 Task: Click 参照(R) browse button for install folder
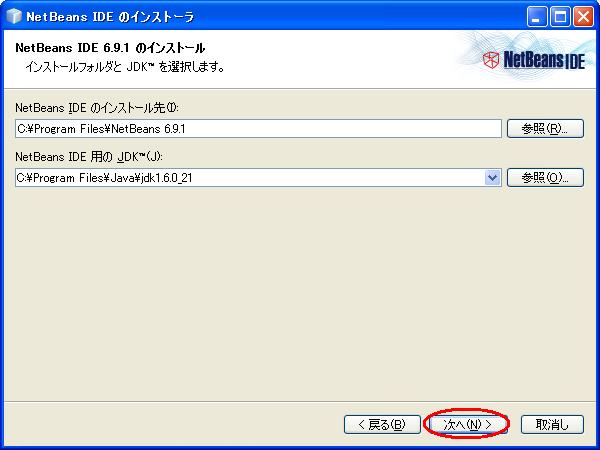[x=545, y=129]
